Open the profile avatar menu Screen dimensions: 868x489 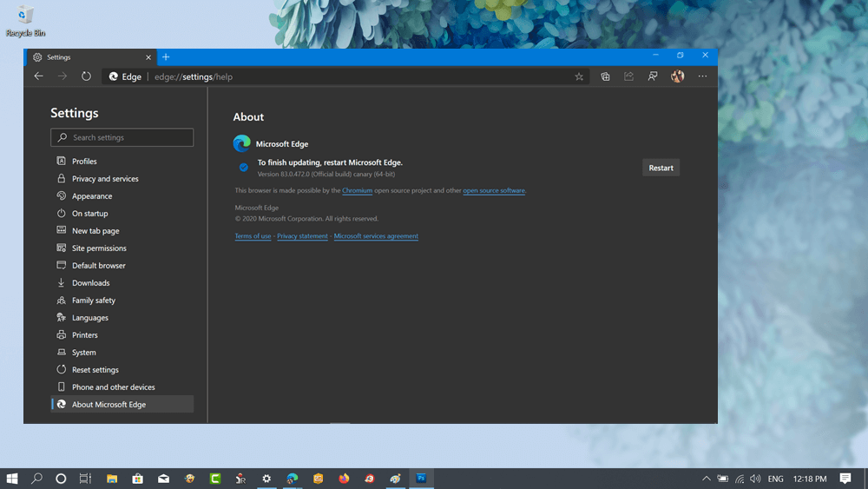tap(678, 76)
